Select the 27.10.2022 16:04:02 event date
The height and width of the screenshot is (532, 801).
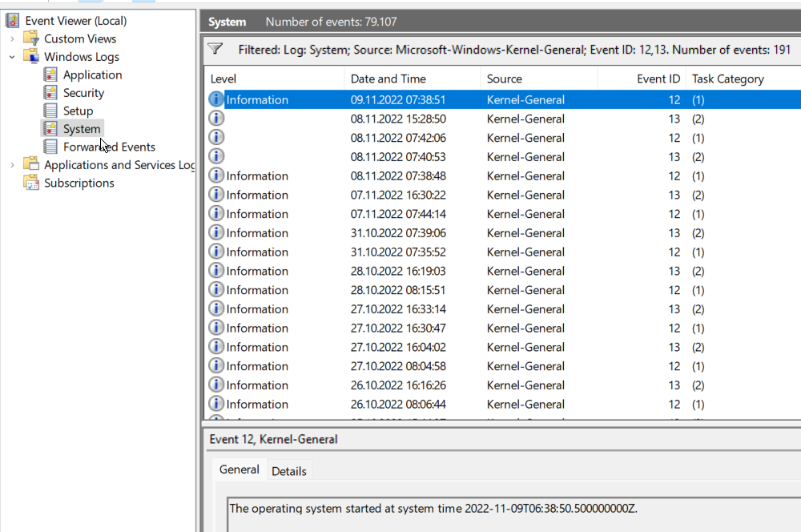coord(398,347)
